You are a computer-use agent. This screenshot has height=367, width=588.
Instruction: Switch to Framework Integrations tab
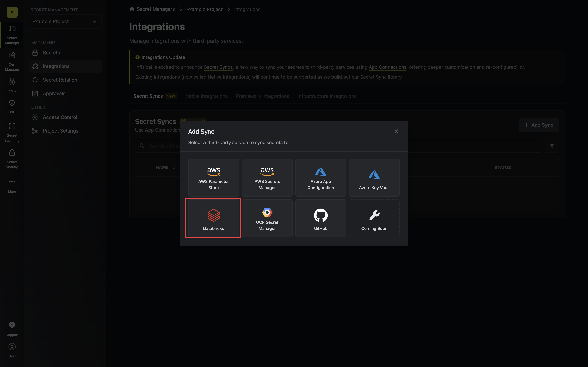tap(262, 96)
